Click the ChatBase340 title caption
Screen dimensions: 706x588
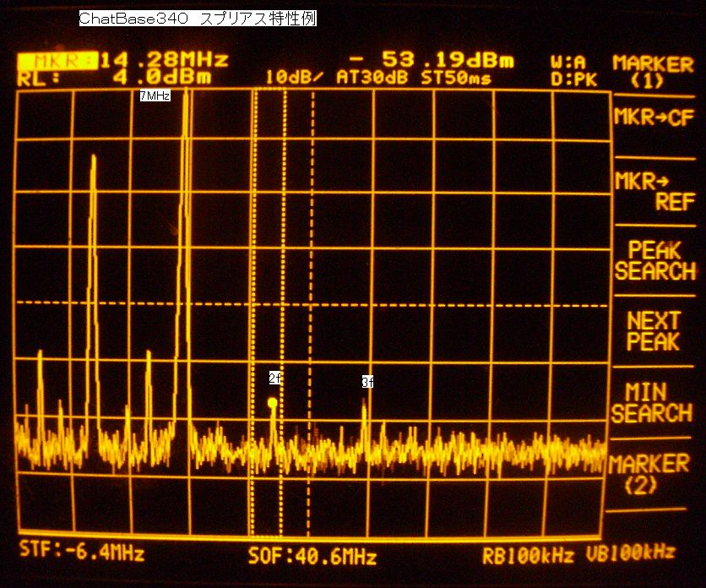(x=198, y=19)
